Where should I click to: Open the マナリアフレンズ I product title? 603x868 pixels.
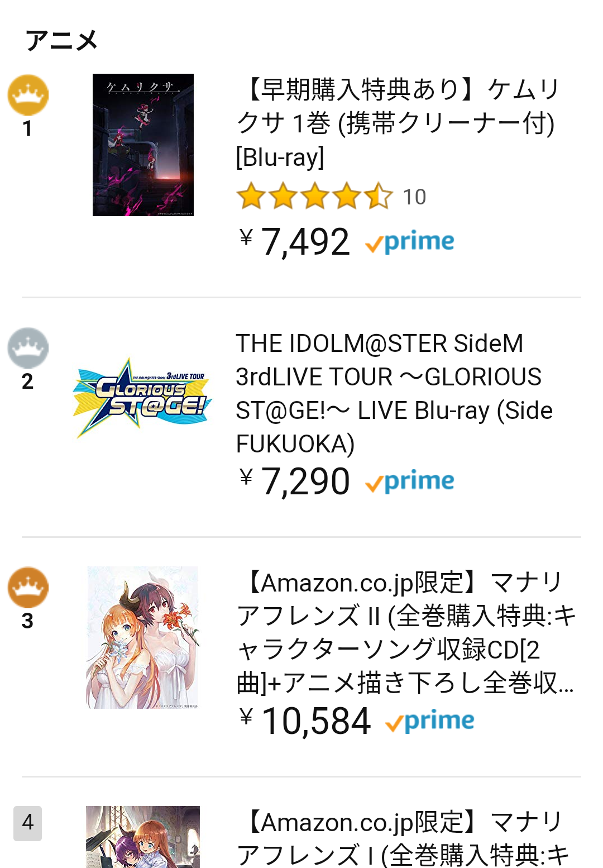coord(402,837)
